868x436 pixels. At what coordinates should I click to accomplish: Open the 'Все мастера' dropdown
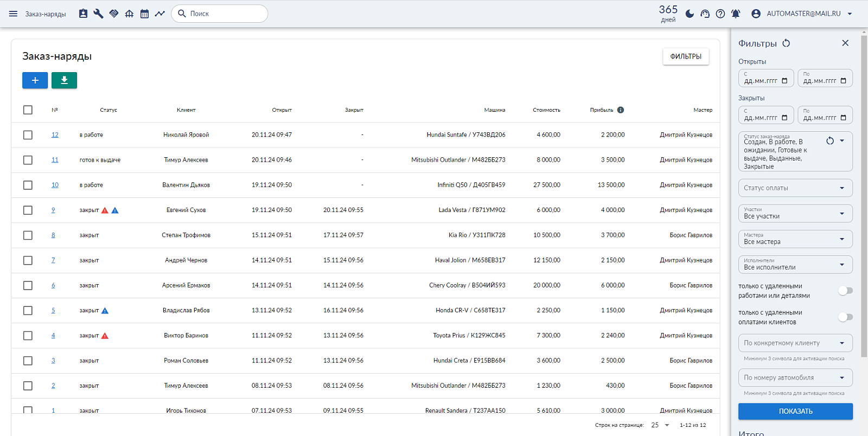pyautogui.click(x=795, y=239)
